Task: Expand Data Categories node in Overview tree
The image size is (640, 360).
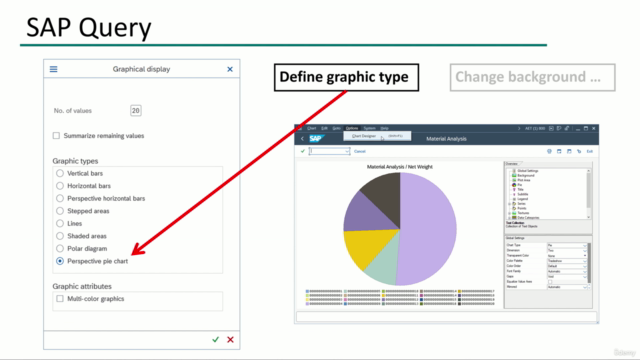Action: [x=509, y=218]
